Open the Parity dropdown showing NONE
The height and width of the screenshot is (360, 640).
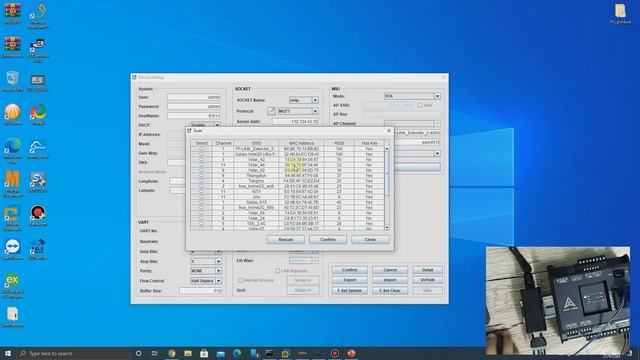click(x=218, y=271)
